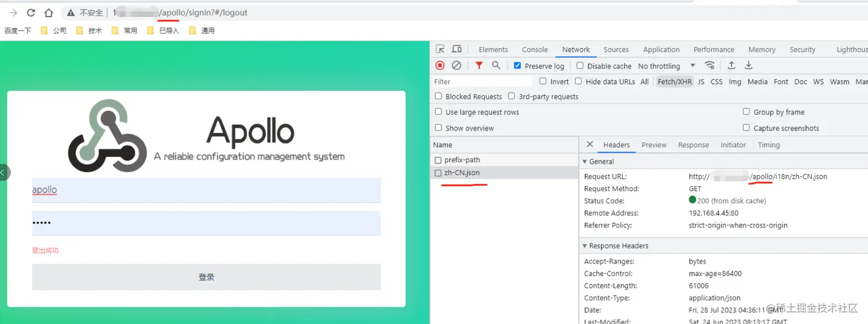Screen dimensions: 868x324
Task: Toggle the device toolbar icon
Action: 457,49
